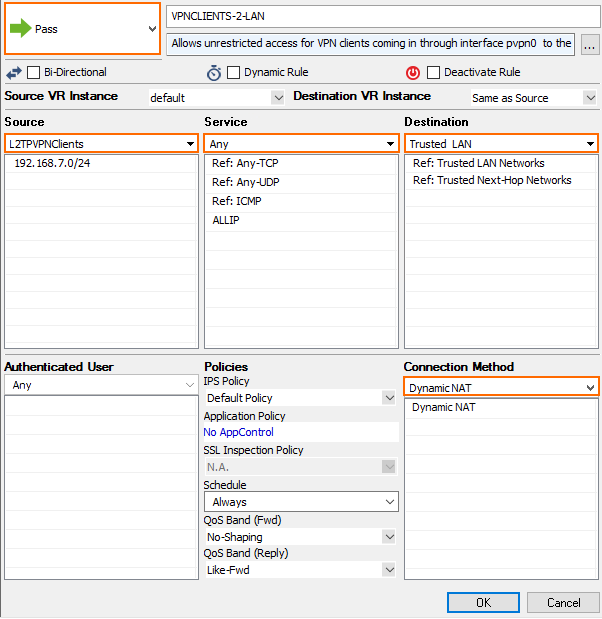The image size is (602, 619).
Task: Select the Ref: Any-TCP service entry
Action: pyautogui.click(x=301, y=163)
